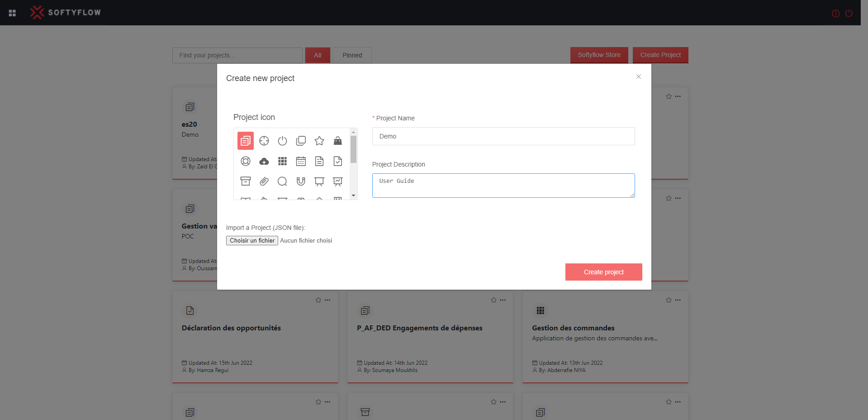
Task: Switch to the Pinned projects filter
Action: (352, 55)
